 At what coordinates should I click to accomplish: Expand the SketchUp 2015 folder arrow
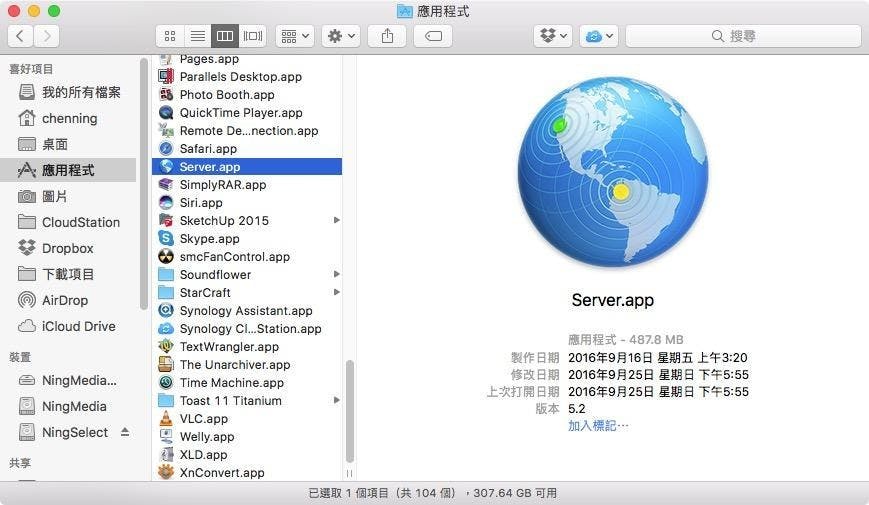click(x=336, y=220)
